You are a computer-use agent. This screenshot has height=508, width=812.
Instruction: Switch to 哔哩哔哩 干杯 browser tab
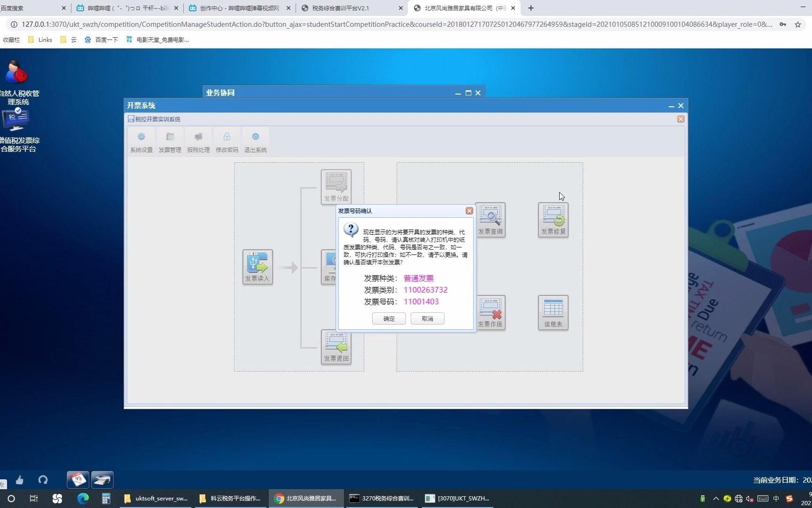(127, 8)
